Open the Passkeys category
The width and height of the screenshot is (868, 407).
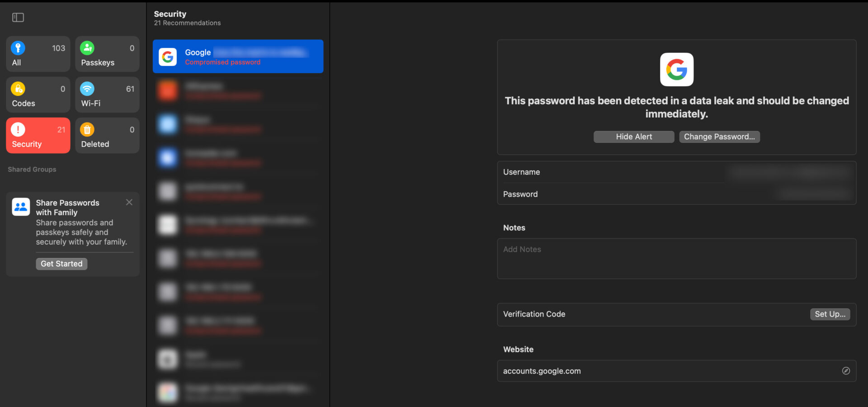(107, 54)
